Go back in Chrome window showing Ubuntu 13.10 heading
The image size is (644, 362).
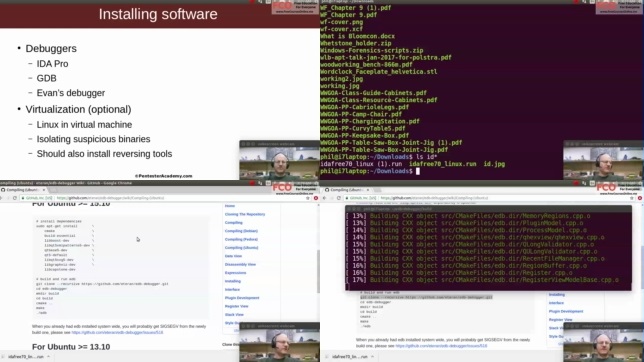tap(2, 198)
